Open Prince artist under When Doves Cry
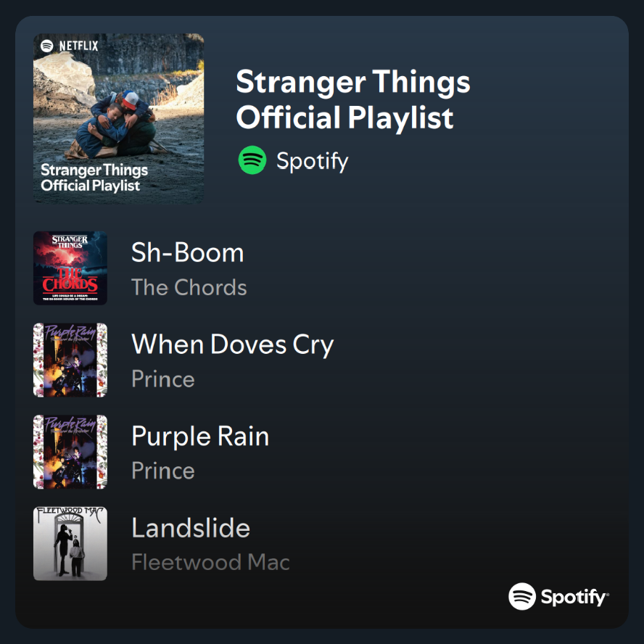644x644 pixels. pyautogui.click(x=163, y=379)
